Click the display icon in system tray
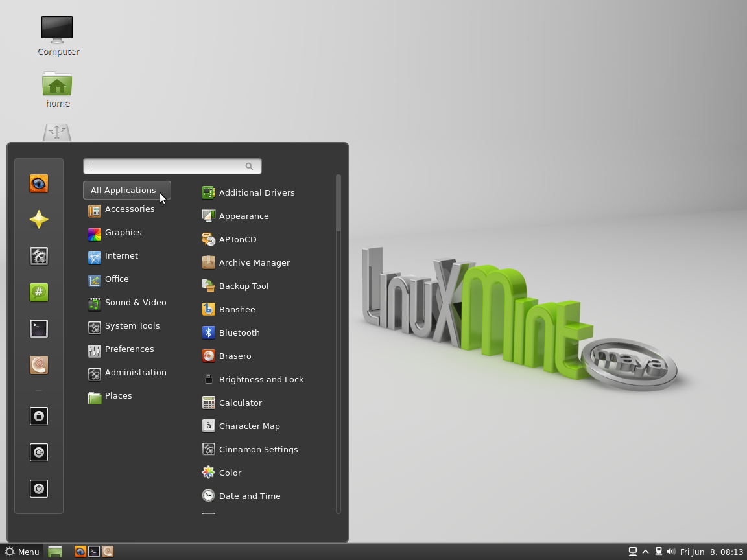Screen dimensions: 747x560 (633, 552)
